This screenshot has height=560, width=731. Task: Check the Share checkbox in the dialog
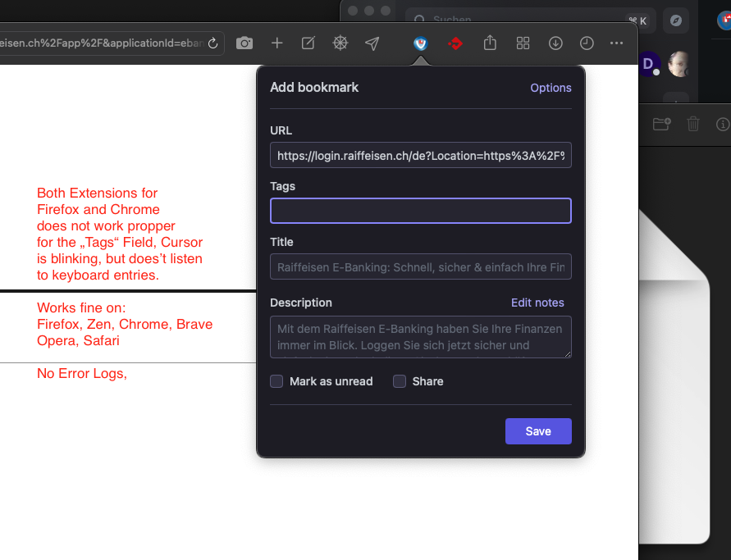click(x=400, y=381)
